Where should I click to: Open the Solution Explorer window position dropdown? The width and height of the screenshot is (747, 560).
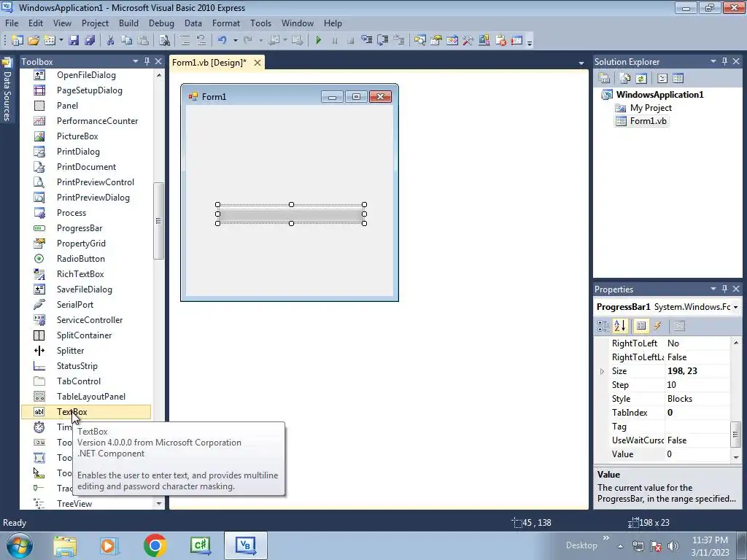pyautogui.click(x=713, y=61)
